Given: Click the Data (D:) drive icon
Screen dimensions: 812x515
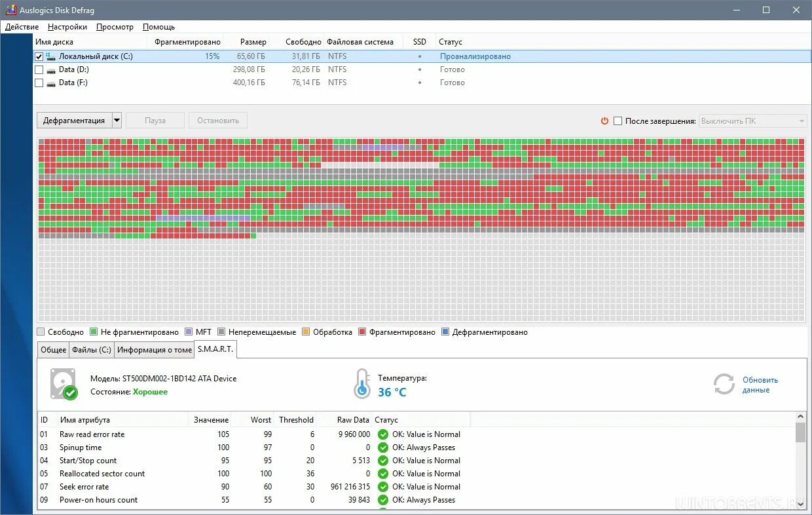Looking at the screenshot, I should [51, 69].
